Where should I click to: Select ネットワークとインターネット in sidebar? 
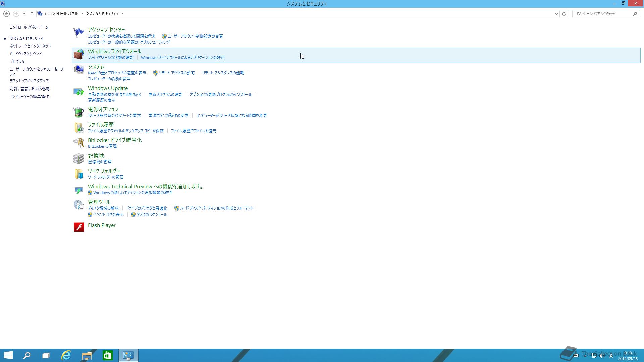pos(30,46)
